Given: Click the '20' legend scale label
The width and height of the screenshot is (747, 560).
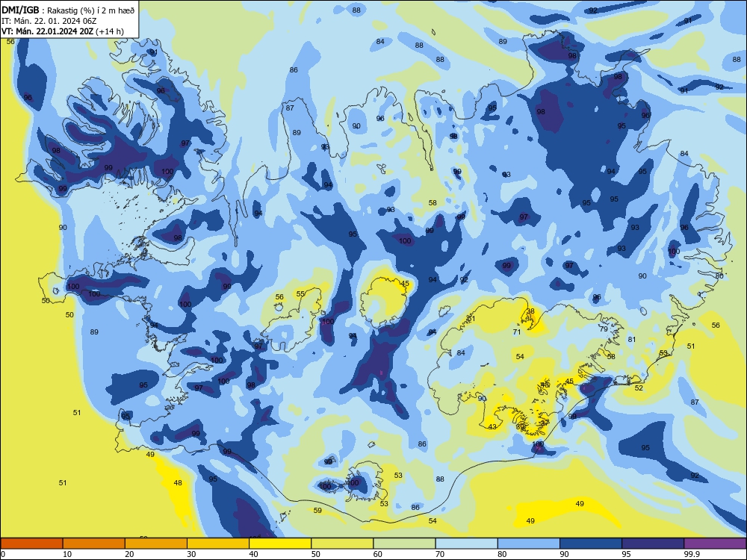Looking at the screenshot, I should pos(129,554).
